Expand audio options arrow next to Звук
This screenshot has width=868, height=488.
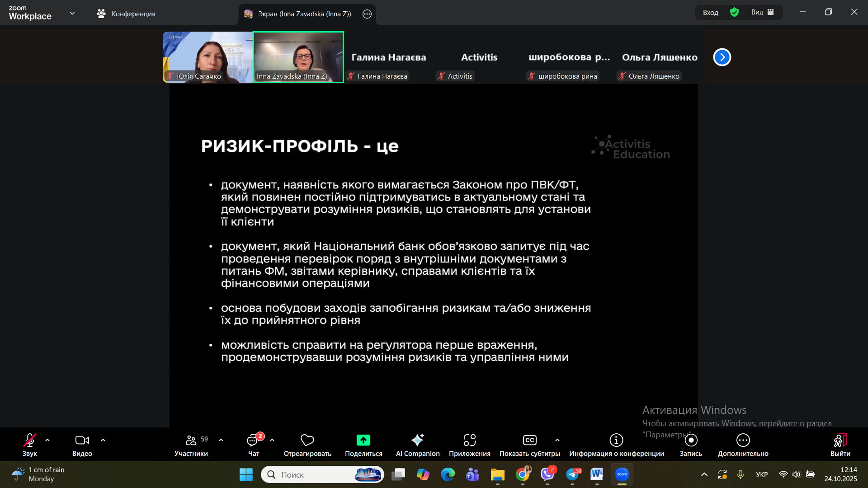[x=47, y=440]
